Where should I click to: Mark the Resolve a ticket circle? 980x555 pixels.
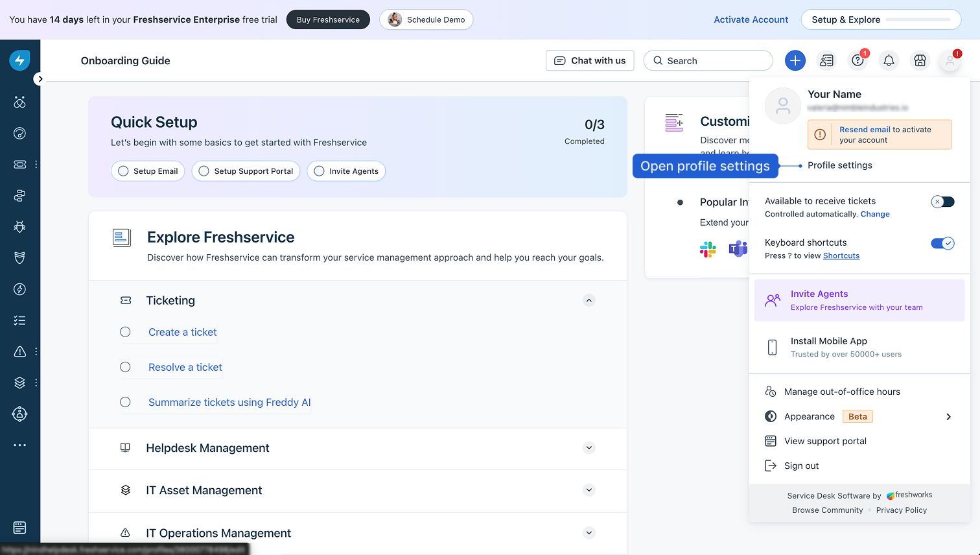(x=125, y=367)
